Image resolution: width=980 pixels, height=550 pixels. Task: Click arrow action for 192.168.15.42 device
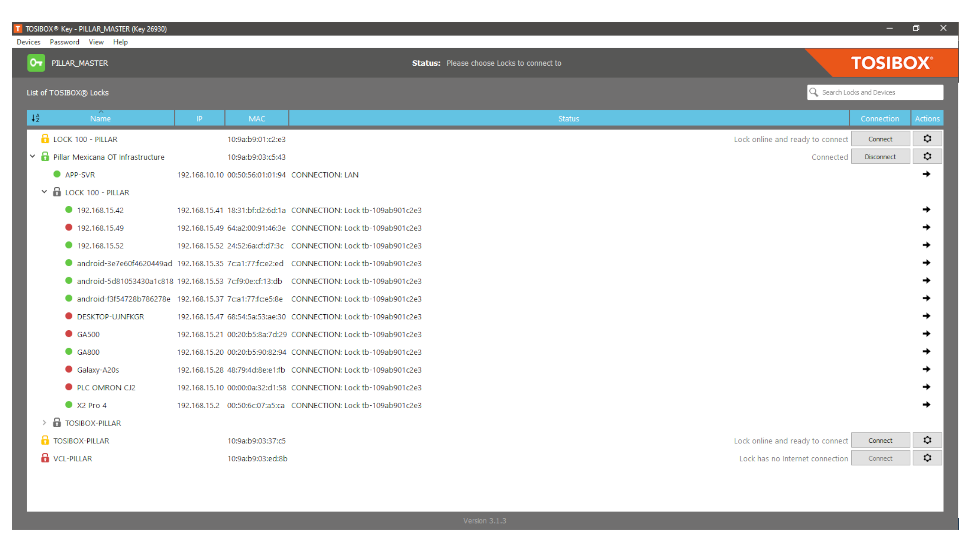tap(926, 210)
